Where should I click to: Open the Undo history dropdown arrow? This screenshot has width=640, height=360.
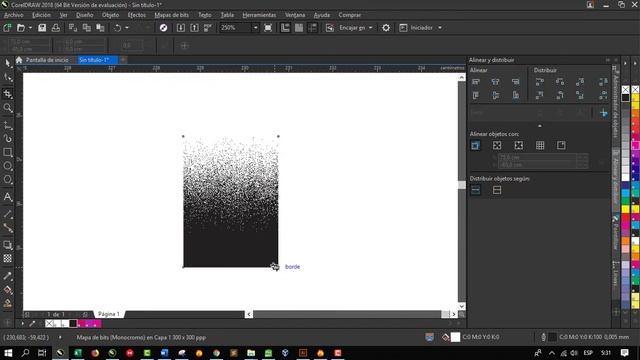(127, 28)
